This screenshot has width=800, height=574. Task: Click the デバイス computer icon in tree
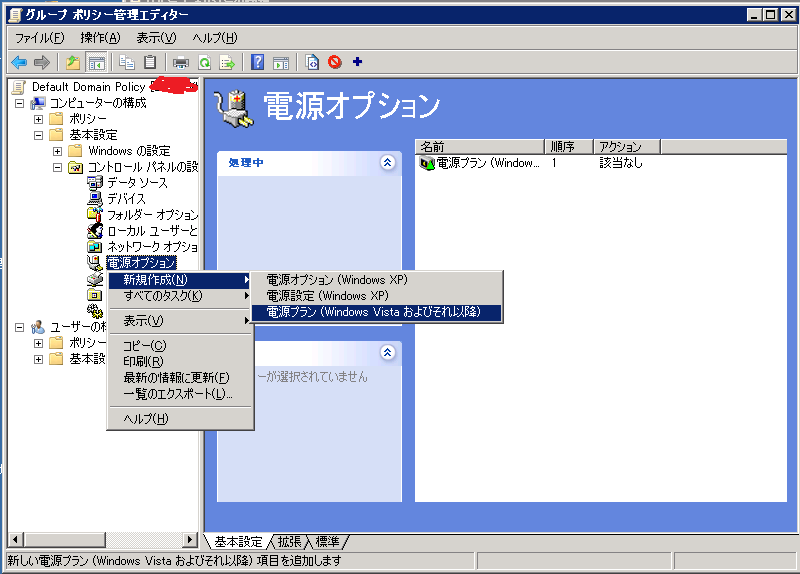(x=95, y=198)
